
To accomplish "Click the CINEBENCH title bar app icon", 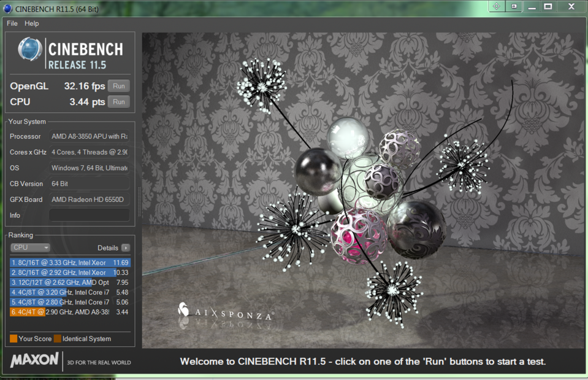I will tap(7, 9).
